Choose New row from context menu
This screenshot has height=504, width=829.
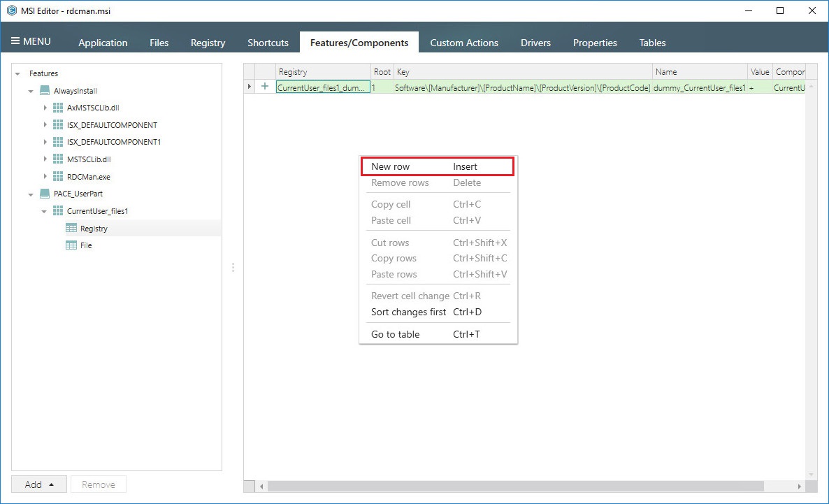(438, 166)
